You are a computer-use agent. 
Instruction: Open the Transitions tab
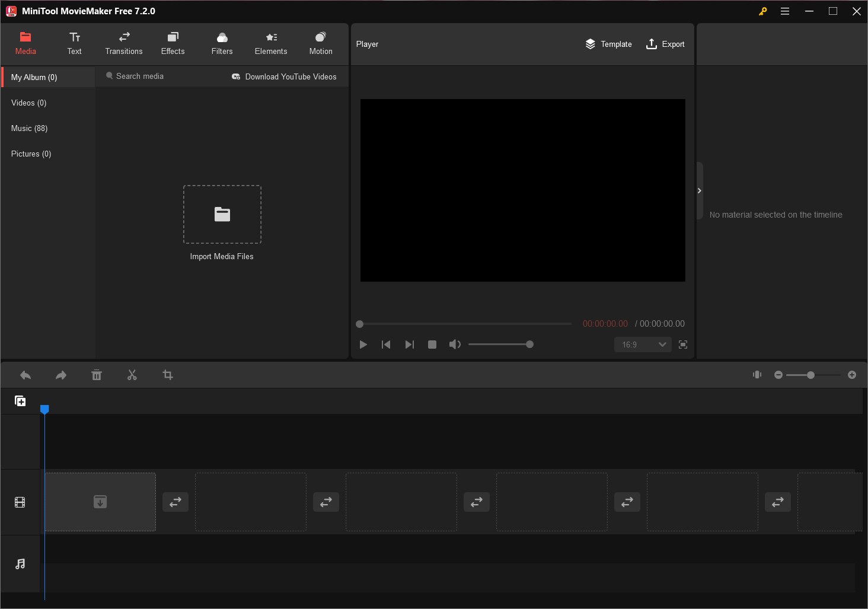124,44
